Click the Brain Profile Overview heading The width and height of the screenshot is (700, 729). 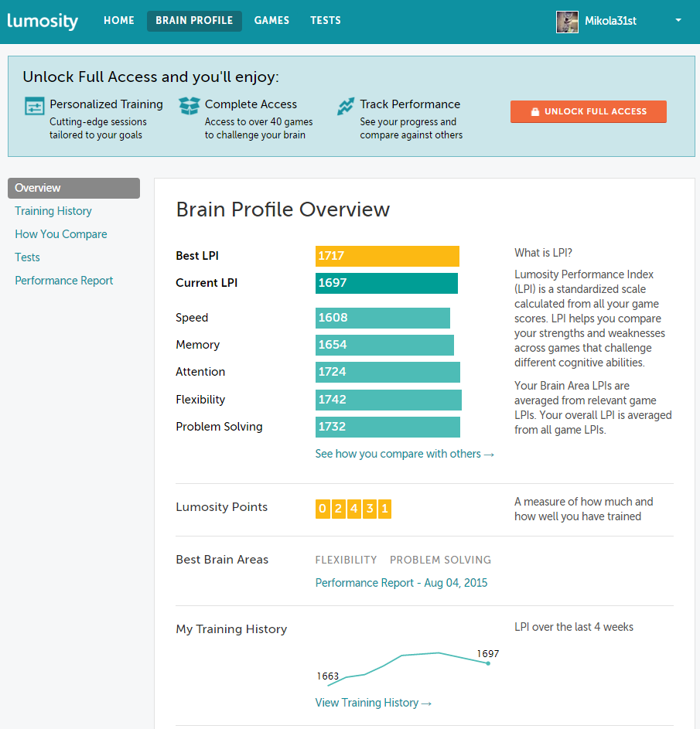click(x=283, y=210)
